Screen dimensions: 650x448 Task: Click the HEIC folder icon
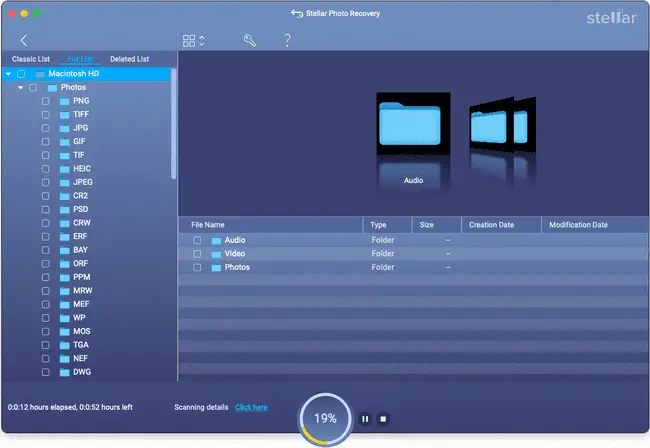point(64,169)
